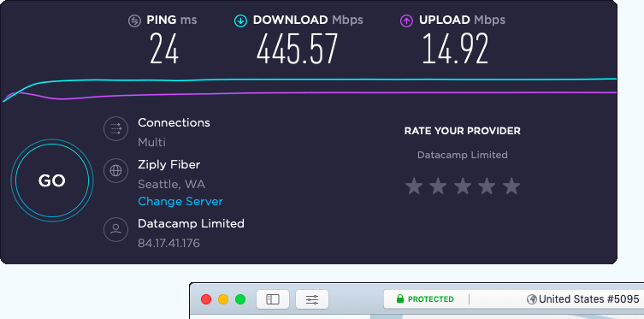Toggle the Multi connections setting
The width and height of the screenshot is (644, 319).
coord(151,143)
